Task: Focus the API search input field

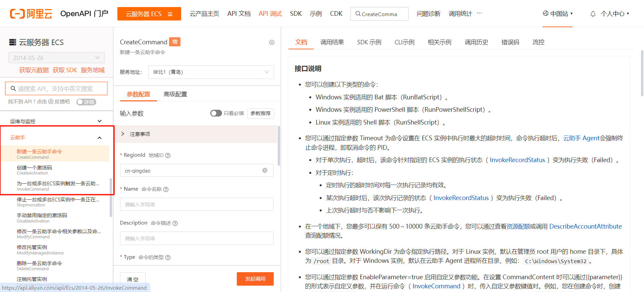Action: point(56,89)
